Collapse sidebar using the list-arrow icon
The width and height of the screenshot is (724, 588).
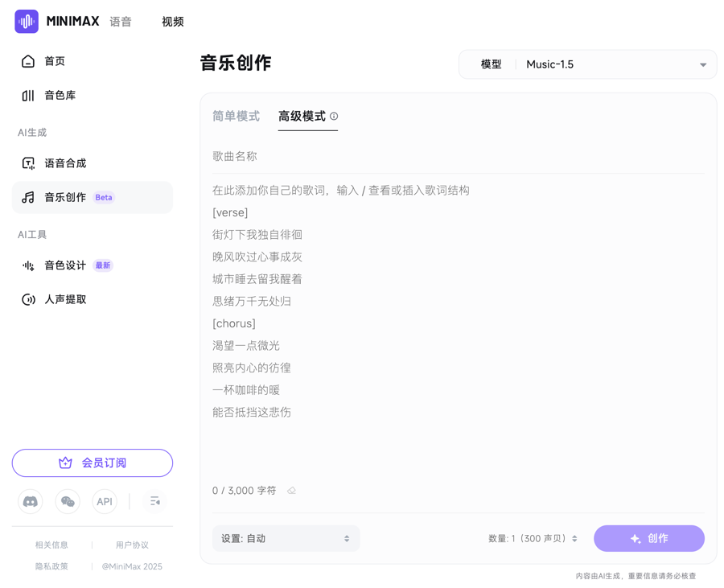coord(154,501)
